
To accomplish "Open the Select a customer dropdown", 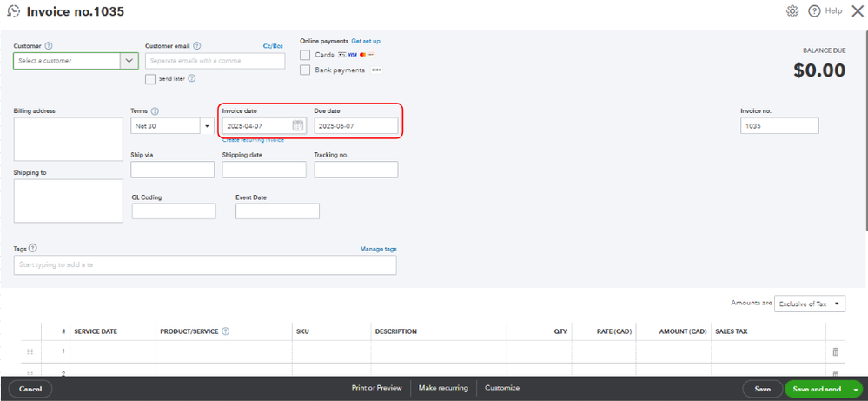I will [129, 61].
